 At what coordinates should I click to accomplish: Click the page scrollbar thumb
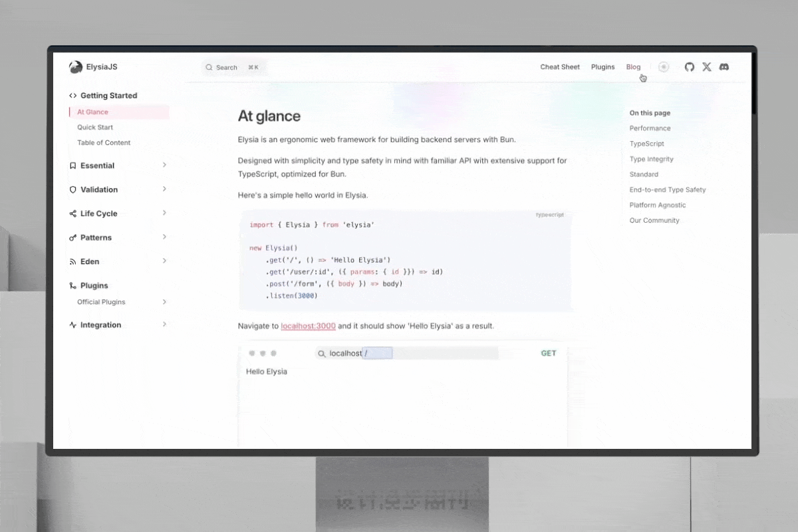pos(754,83)
